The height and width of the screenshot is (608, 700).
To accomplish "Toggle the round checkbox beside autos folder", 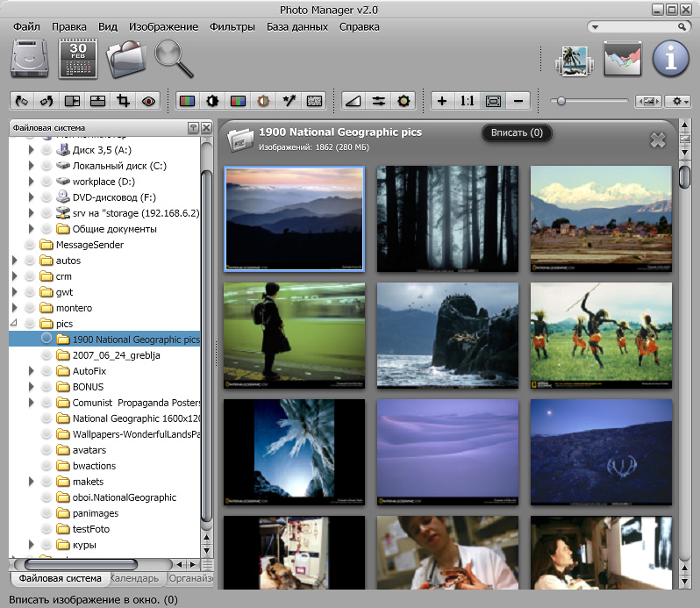I will (32, 261).
